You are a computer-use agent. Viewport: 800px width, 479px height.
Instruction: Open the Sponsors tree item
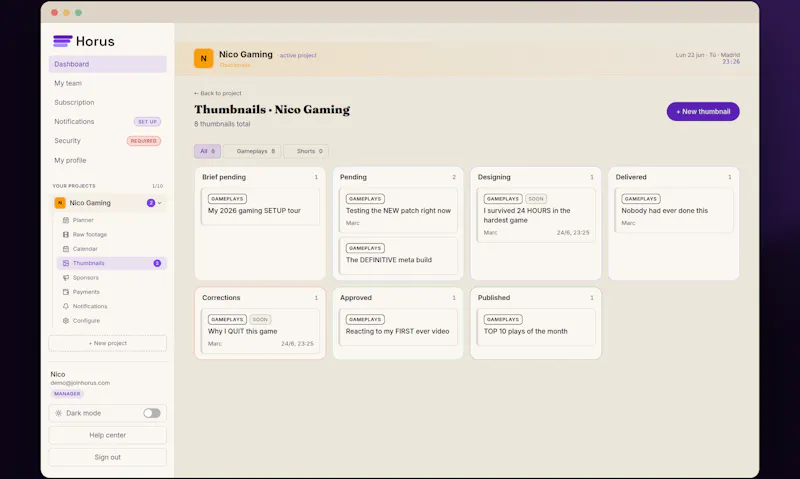click(x=112, y=278)
